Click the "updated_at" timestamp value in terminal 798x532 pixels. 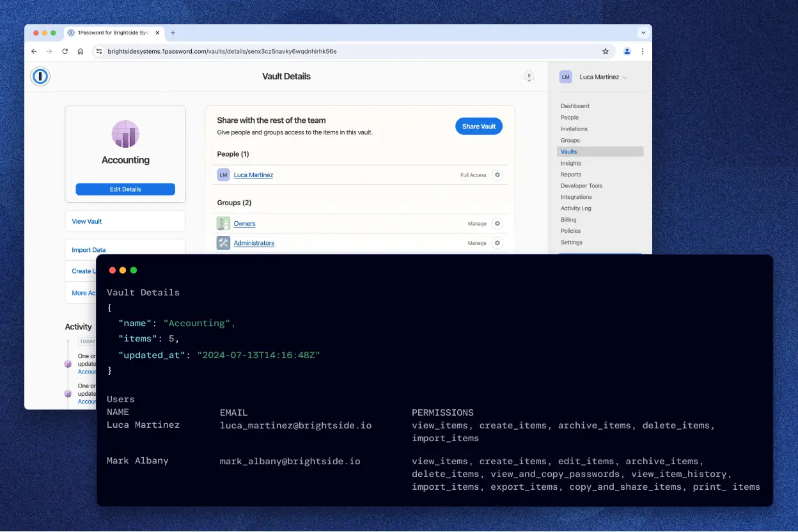(x=258, y=354)
